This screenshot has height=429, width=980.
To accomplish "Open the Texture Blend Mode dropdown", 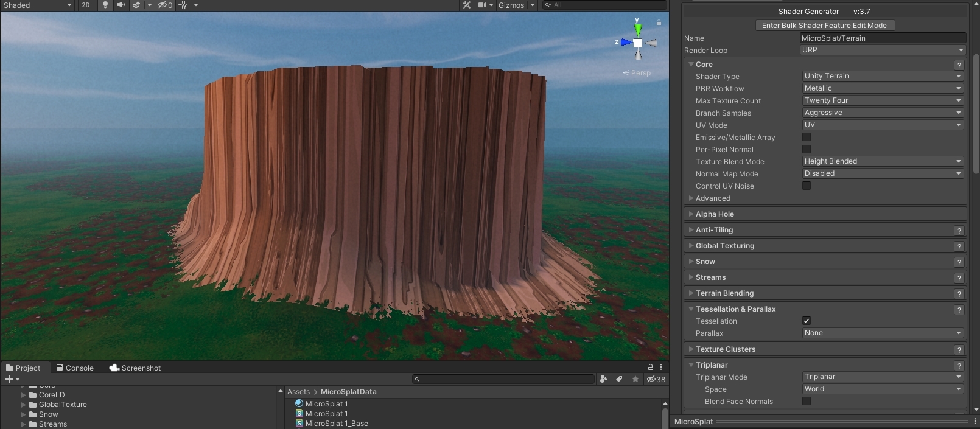I will tap(883, 161).
